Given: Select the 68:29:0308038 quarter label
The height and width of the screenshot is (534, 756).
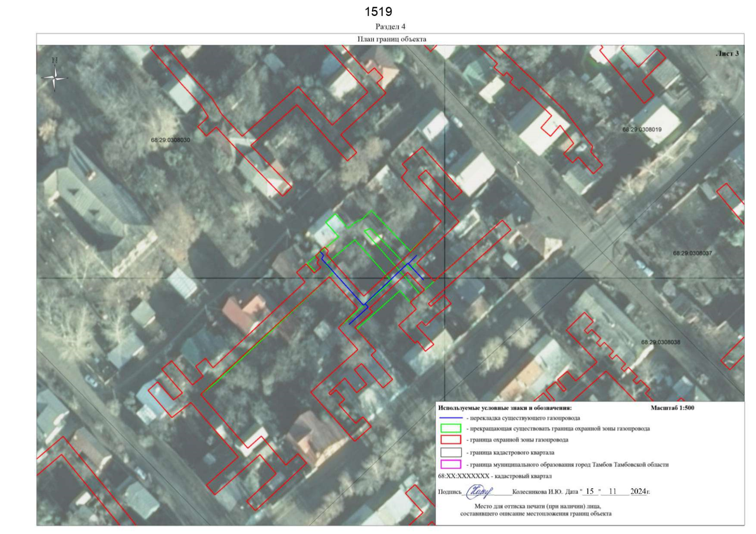Looking at the screenshot, I should tap(660, 342).
